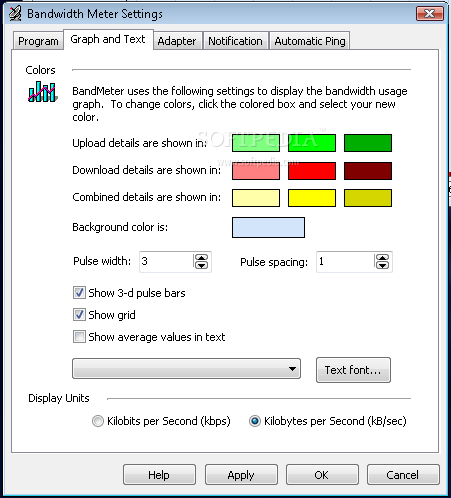Change the light blue background color box
Viewport: 451px width, 498px height.
(x=268, y=228)
